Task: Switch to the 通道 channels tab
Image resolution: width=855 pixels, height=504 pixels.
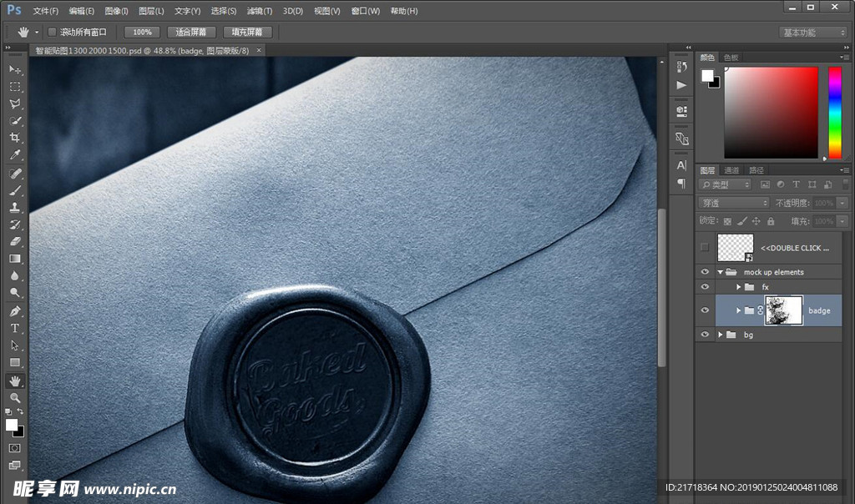Action: (x=731, y=170)
